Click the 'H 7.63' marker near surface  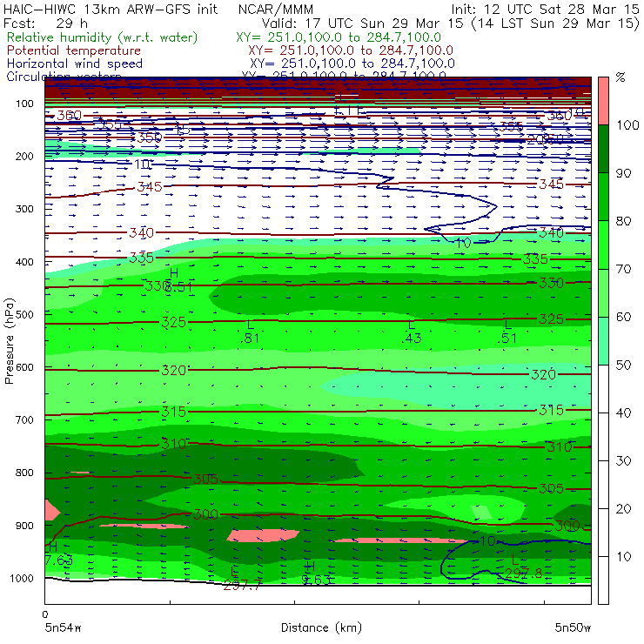click(58, 553)
